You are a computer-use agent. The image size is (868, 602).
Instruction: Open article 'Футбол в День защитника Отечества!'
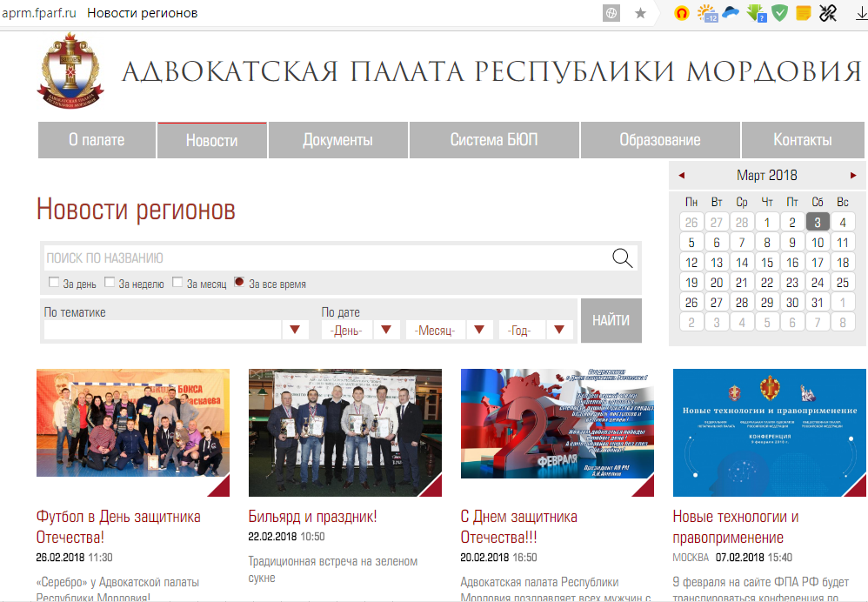coord(118,526)
